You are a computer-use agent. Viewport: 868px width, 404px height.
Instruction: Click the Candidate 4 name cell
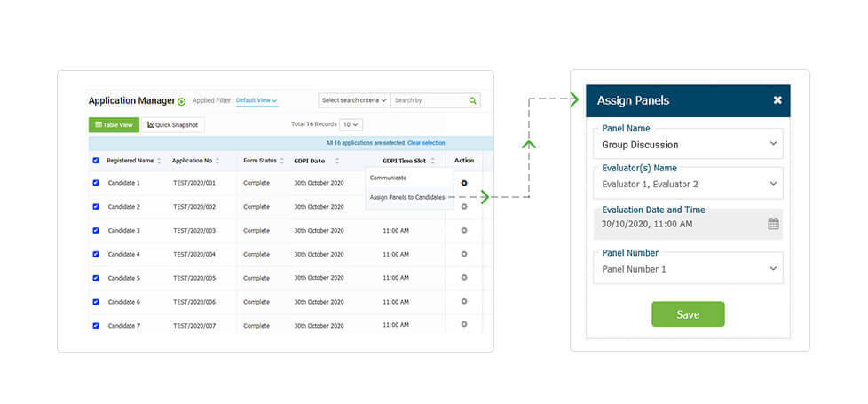124,254
